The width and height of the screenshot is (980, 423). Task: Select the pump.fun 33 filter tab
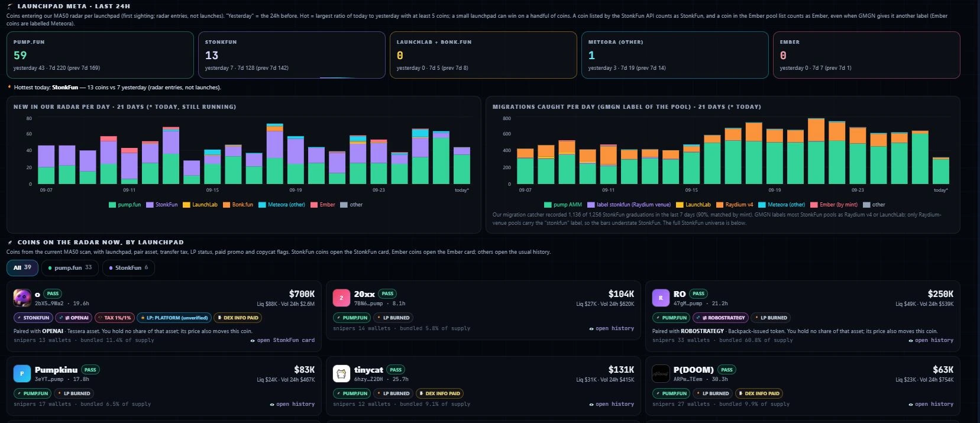click(x=70, y=267)
